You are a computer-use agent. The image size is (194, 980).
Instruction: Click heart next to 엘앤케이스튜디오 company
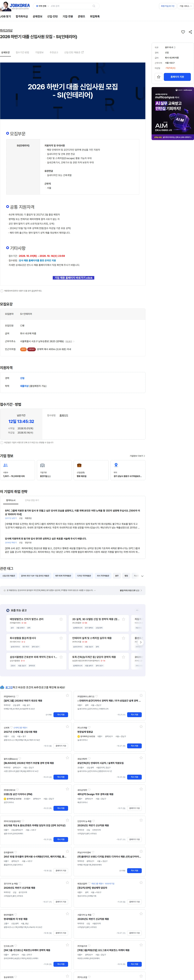click(96, 696)
